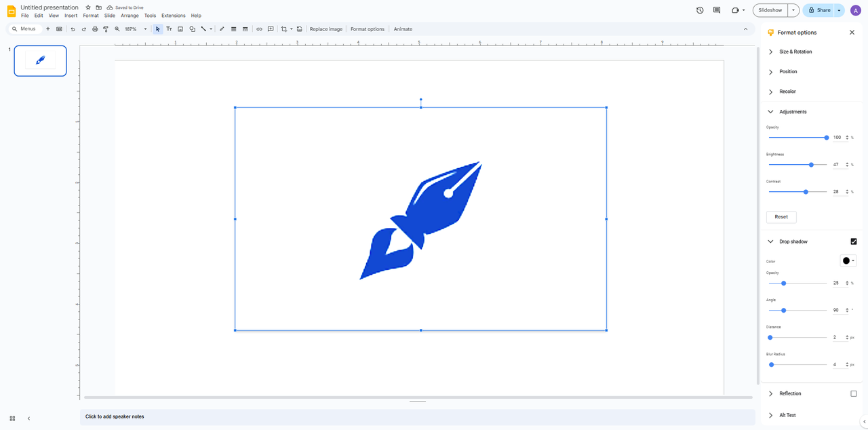
Task: Click the Print icon
Action: [95, 29]
